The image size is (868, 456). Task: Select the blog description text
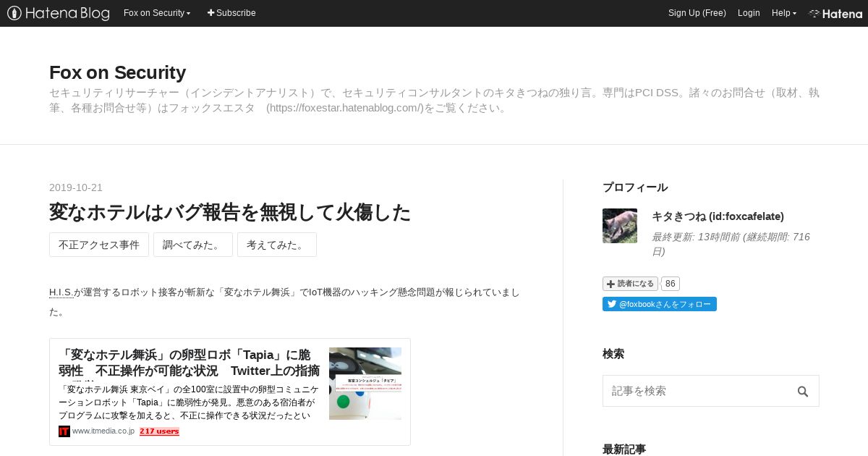pos(434,101)
